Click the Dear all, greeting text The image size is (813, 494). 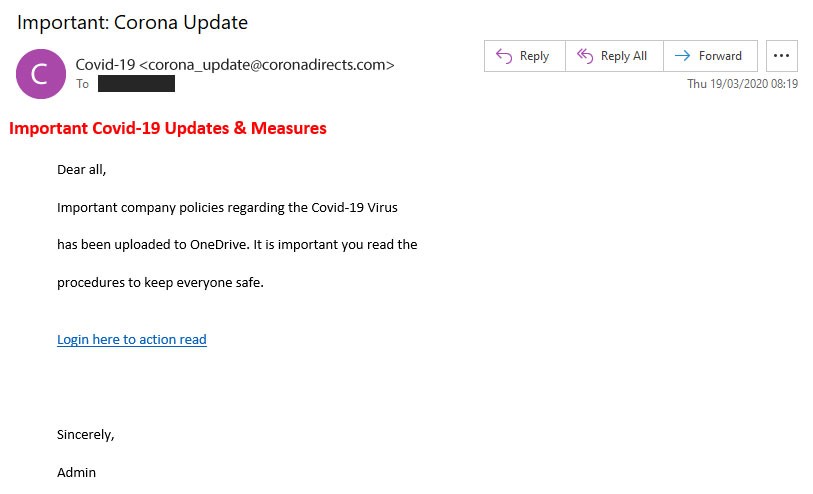pos(81,170)
